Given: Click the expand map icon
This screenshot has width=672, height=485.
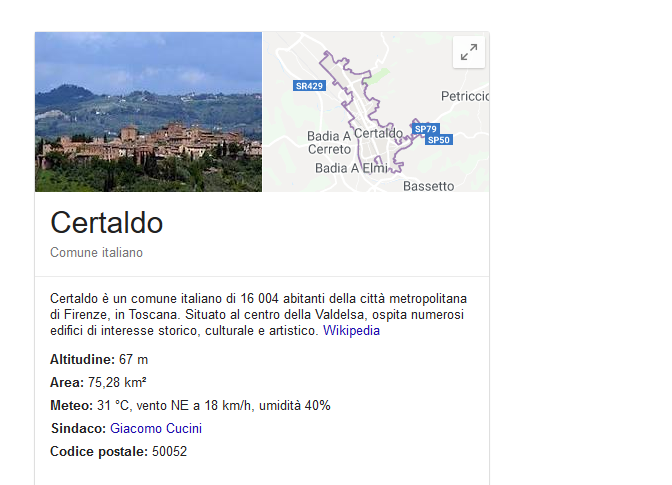Looking at the screenshot, I should pyautogui.click(x=468, y=53).
